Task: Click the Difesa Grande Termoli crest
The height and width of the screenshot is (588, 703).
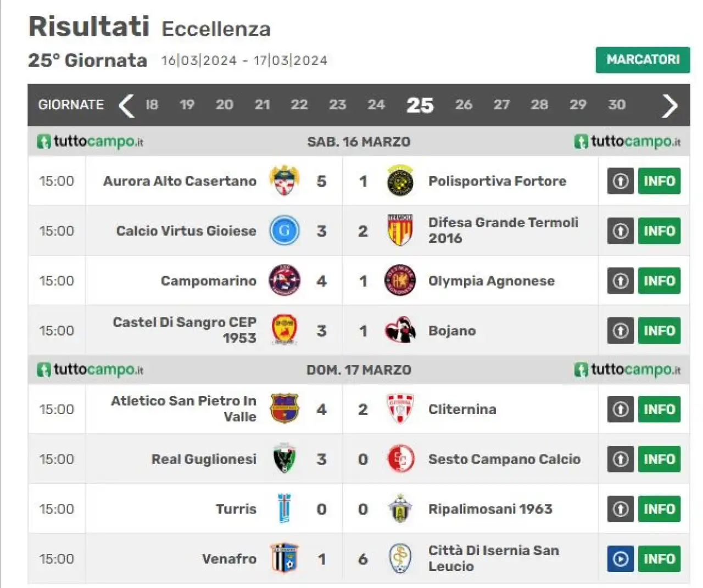Action: point(400,231)
